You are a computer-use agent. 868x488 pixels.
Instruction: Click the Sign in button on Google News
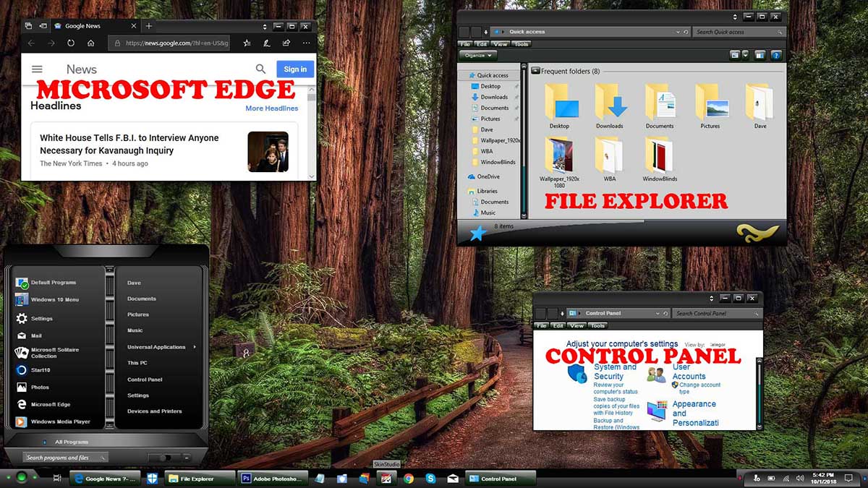[x=295, y=69]
